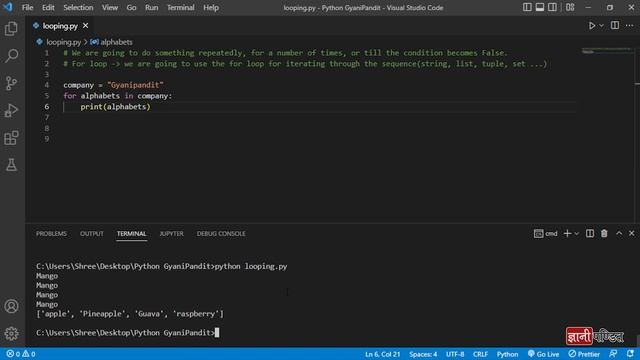Image resolution: width=640 pixels, height=360 pixels.
Task: Change file encoding via UTF-8
Action: (455, 354)
